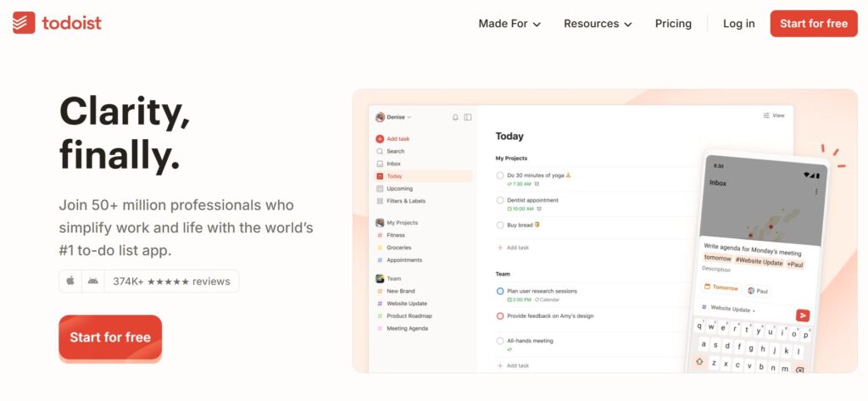868x401 pixels.
Task: Click the Search magnifier icon
Action: click(380, 151)
